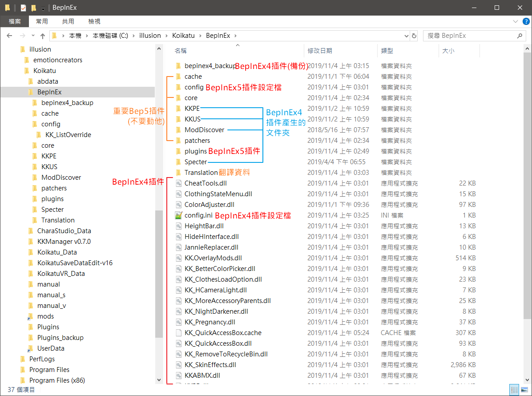The width and height of the screenshot is (532, 396).
Task: Sort by the 修改日期 column header
Action: coord(320,51)
